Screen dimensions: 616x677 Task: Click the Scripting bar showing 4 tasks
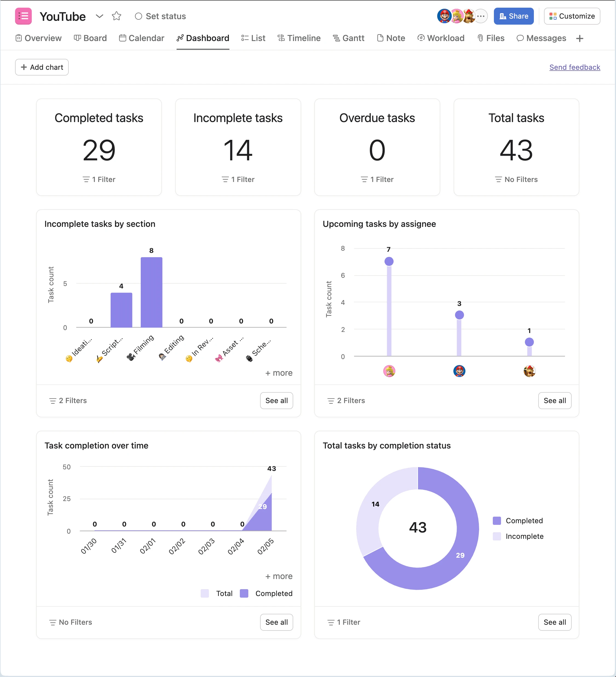click(121, 310)
